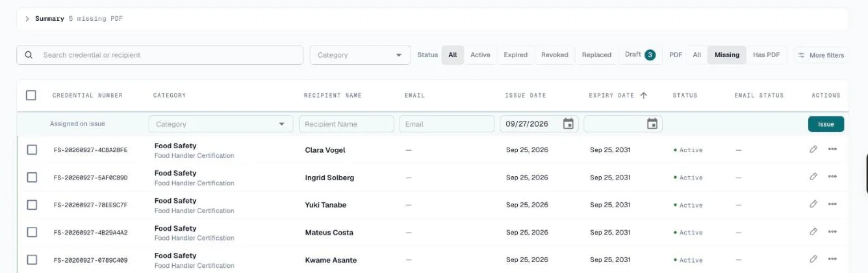Click the Email input in the issue row
Viewport: 868px width, 273px height.
[446, 124]
